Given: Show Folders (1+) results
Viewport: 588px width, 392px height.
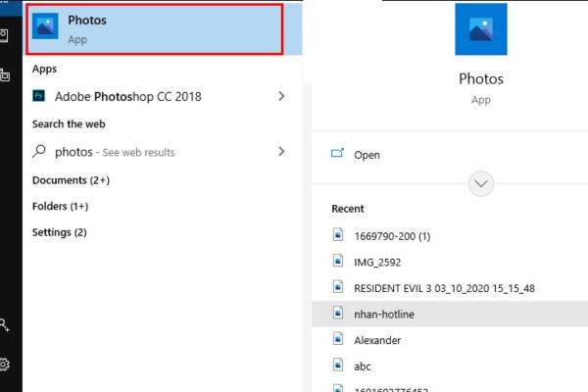Looking at the screenshot, I should [x=60, y=207].
